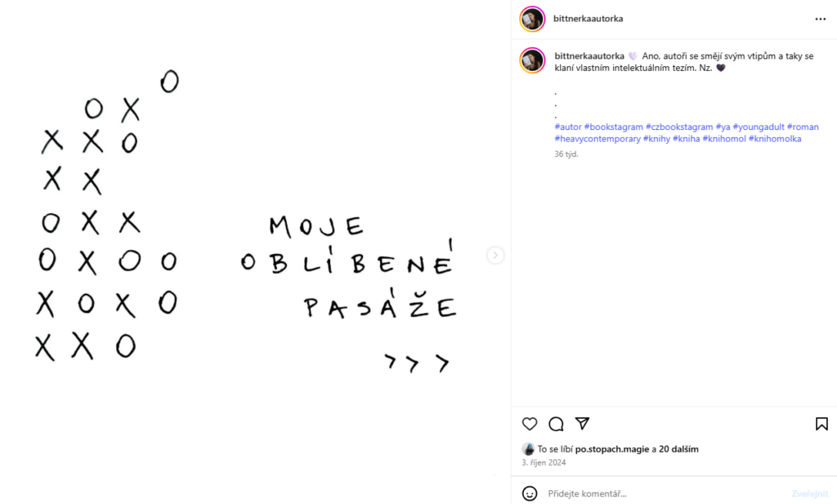This screenshot has width=837, height=504.
Task: Open the three-dot more options menu
Action: point(821,20)
